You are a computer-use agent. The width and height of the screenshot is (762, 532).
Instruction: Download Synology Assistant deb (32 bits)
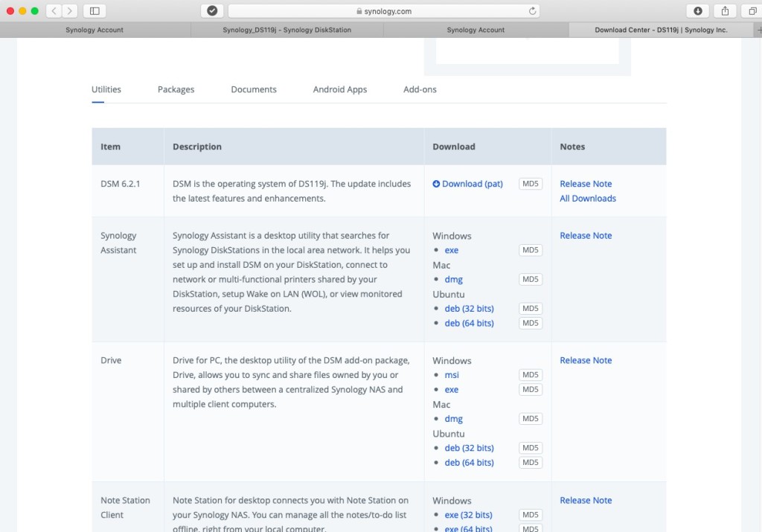point(469,309)
